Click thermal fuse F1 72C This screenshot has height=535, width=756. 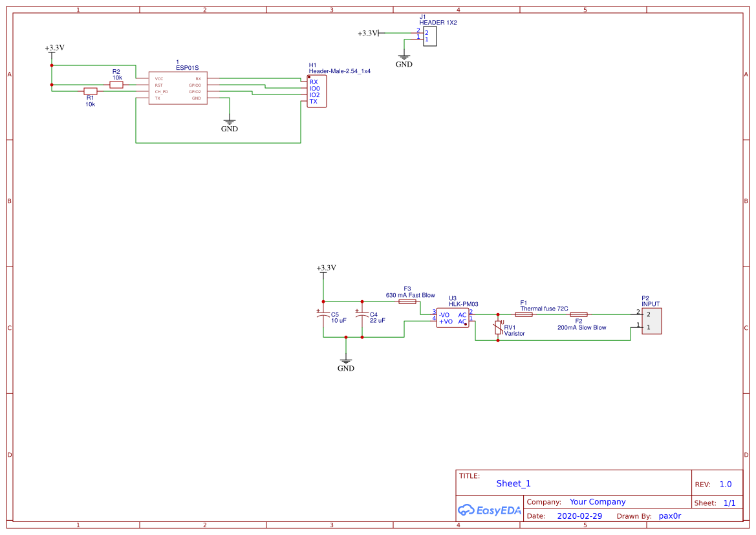525,314
